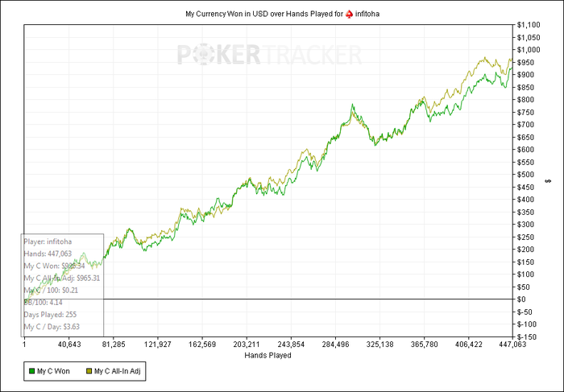The image size is (564, 392).
Task: Click the y-axis label "$950"
Action: (525, 63)
